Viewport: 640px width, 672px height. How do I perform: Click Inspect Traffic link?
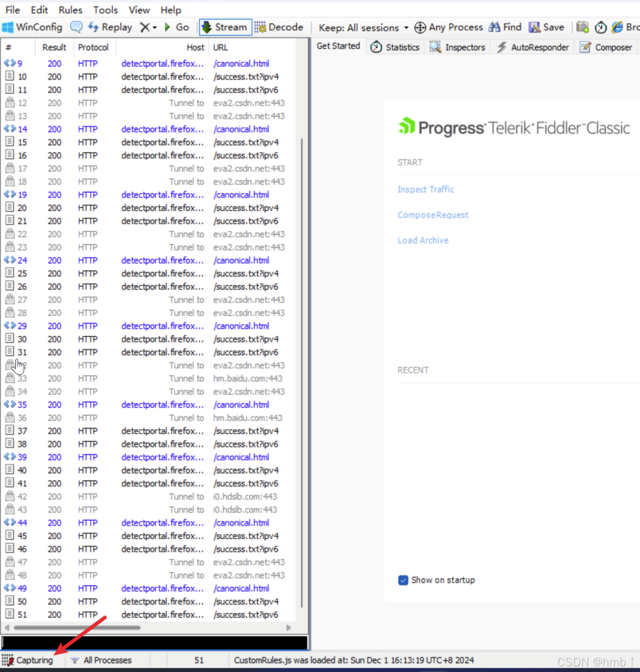(425, 190)
